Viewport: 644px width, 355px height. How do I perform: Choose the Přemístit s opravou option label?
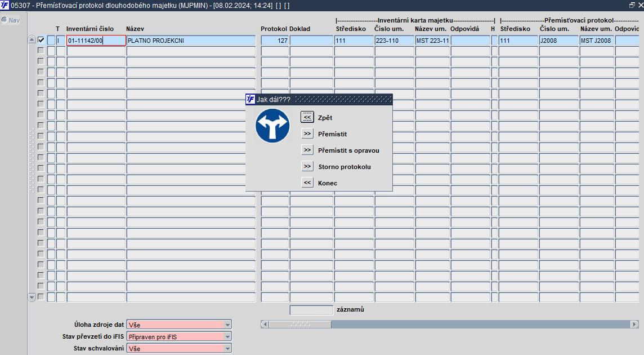(x=348, y=150)
